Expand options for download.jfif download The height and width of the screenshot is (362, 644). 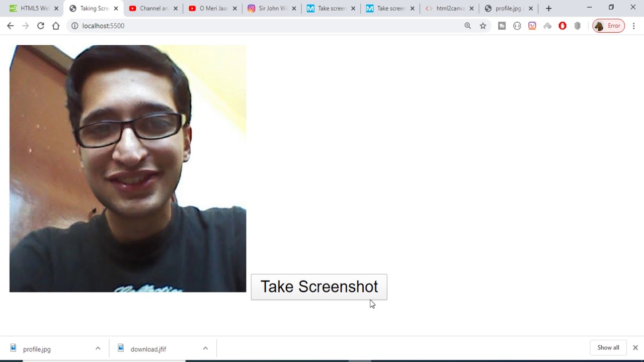coord(205,348)
